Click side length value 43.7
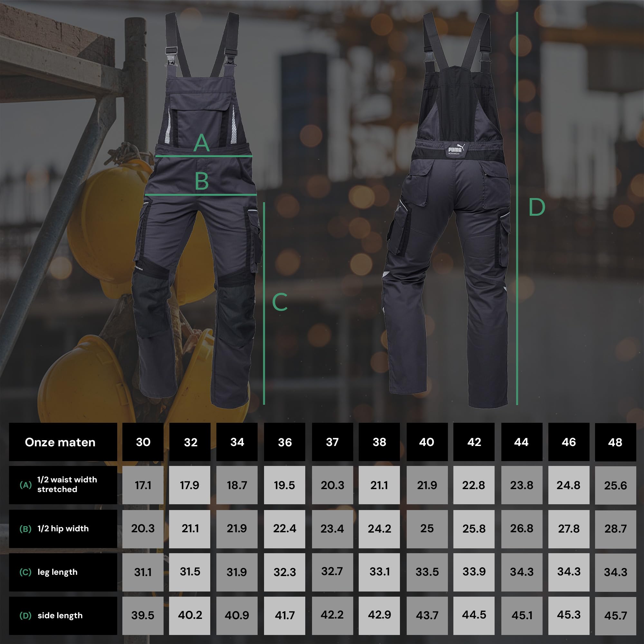Viewport: 644px width, 644px height. tap(427, 616)
